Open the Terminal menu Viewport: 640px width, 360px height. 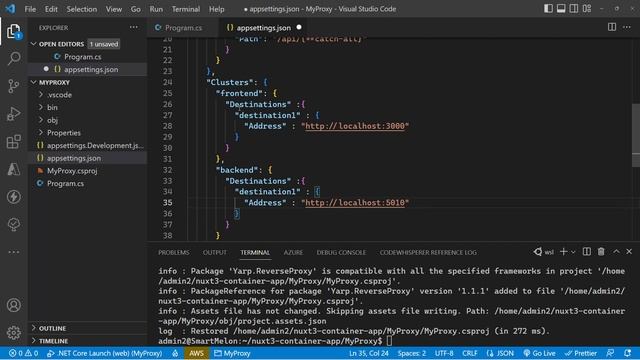tap(186, 9)
